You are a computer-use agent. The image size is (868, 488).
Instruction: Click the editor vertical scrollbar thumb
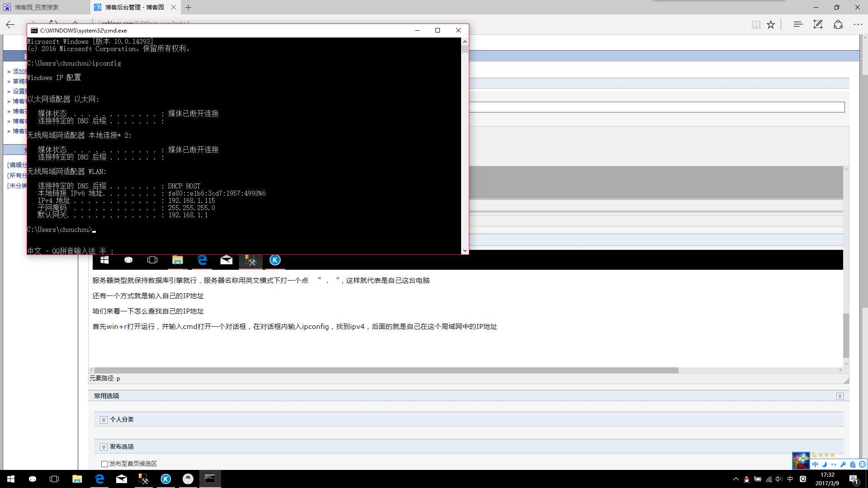(846, 335)
